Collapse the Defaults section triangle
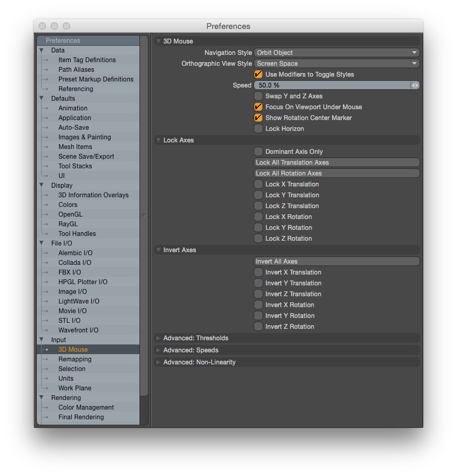Screen dimensions: 457x476 click(x=42, y=98)
